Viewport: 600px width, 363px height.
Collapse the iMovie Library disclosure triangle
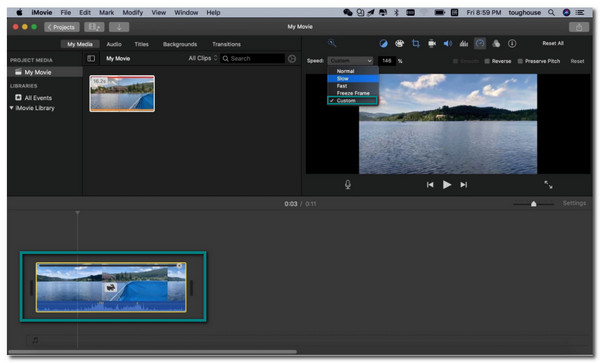[x=11, y=108]
